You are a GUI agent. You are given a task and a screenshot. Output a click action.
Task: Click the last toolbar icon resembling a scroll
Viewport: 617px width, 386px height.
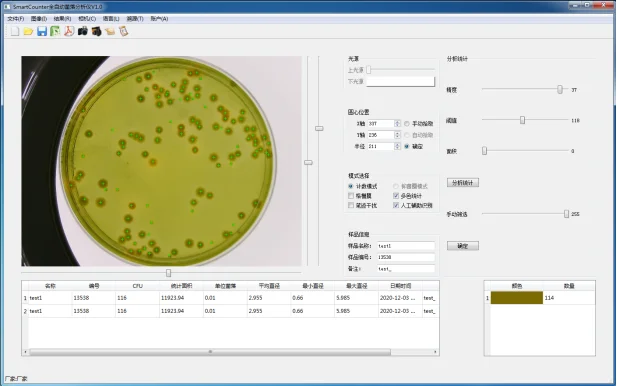pyautogui.click(x=124, y=31)
